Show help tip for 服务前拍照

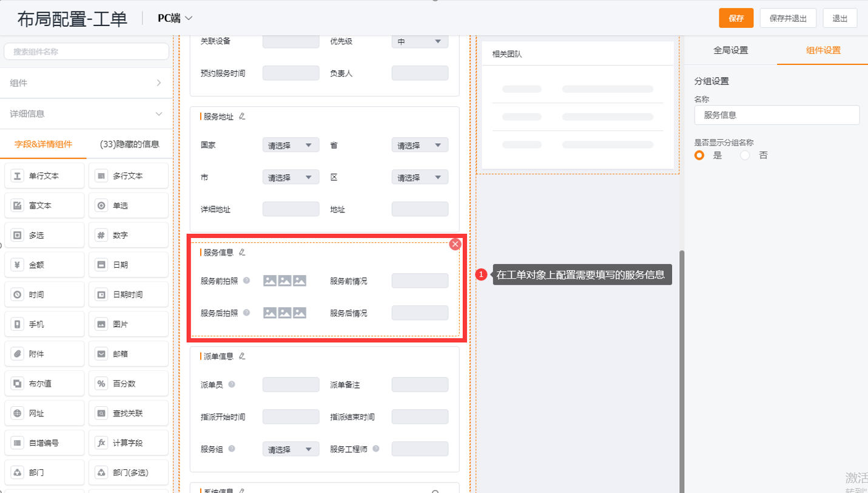[246, 280]
